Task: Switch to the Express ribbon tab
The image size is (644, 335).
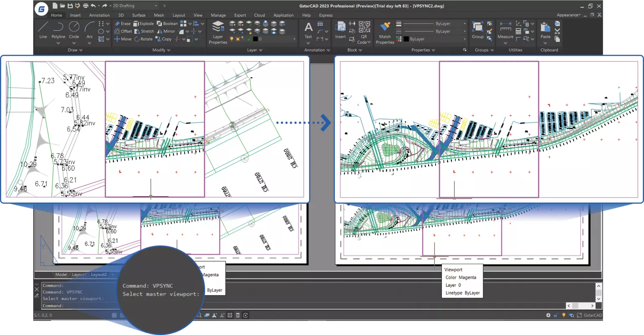Action: (326, 15)
